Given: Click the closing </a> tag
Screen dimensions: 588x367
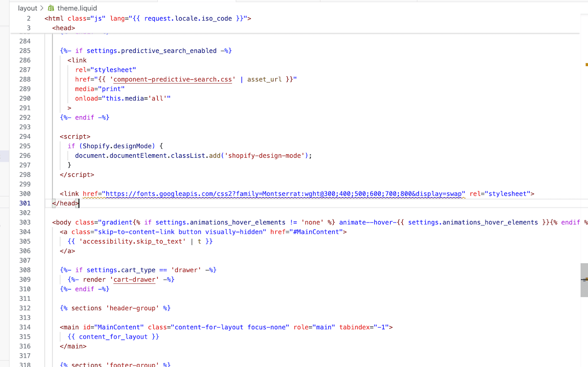Looking at the screenshot, I should point(68,251).
